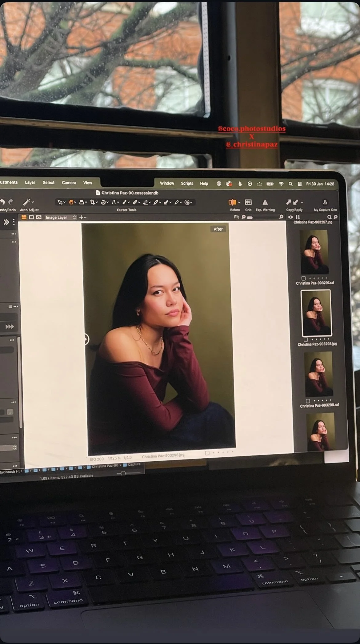Select the Rotate/Straighten tool
The width and height of the screenshot is (360, 644).
pos(103,202)
